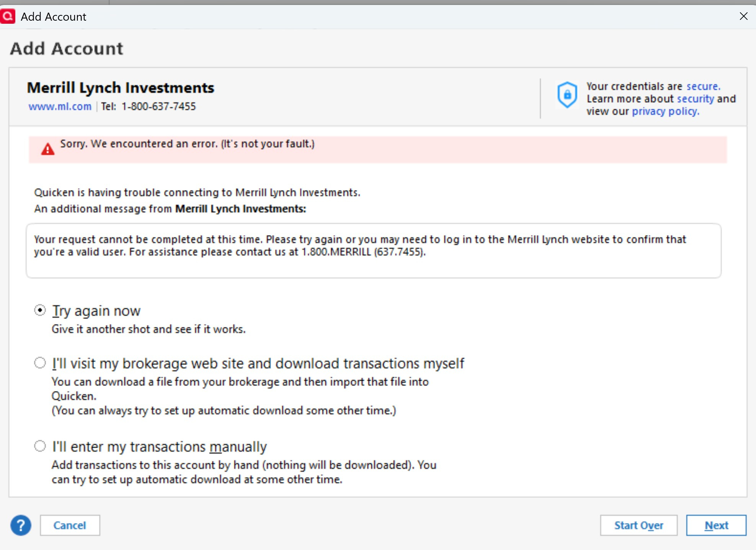Cancel the add account process

pos(70,525)
